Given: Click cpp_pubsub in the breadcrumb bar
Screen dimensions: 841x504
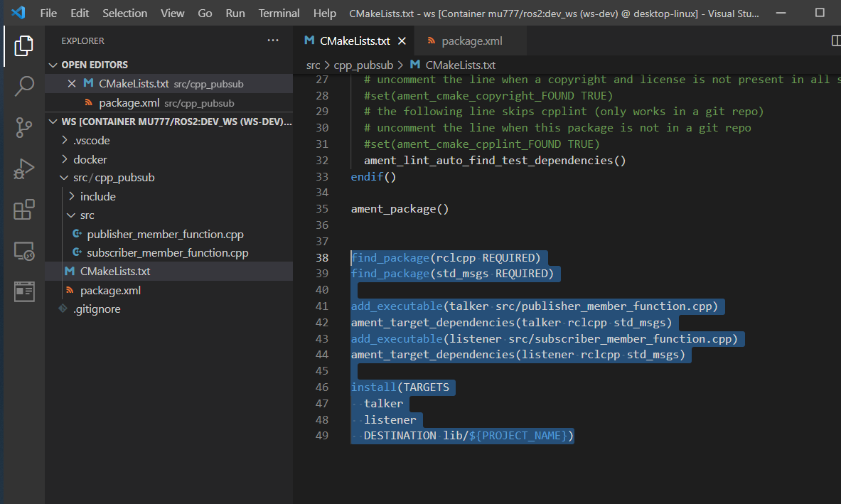Looking at the screenshot, I should click(363, 64).
